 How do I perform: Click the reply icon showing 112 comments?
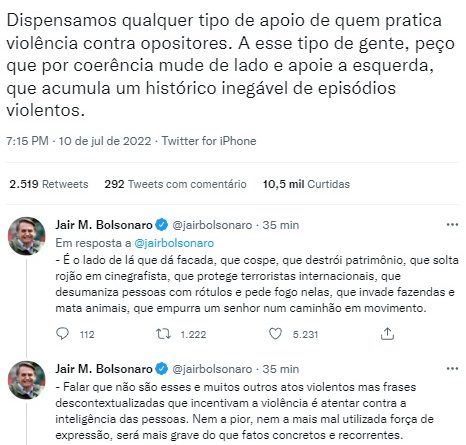point(63,334)
